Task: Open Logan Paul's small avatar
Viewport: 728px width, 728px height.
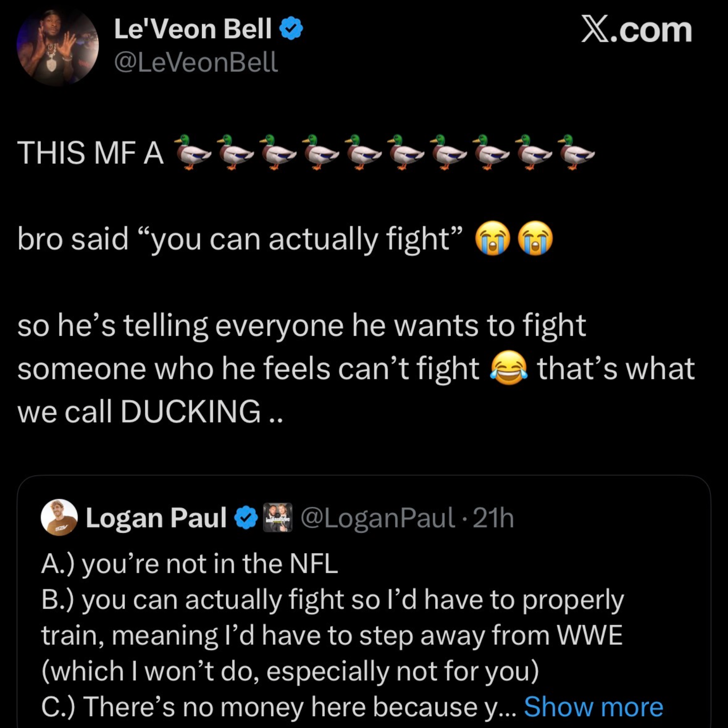Action: click(x=59, y=517)
